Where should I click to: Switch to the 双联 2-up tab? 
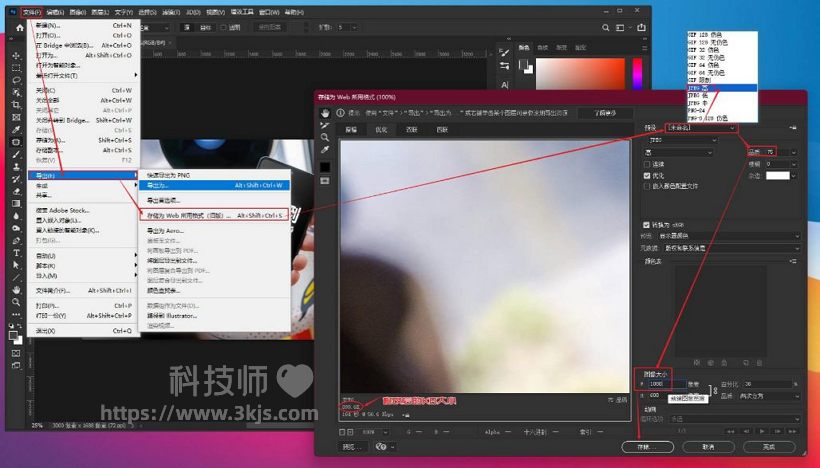[x=412, y=130]
